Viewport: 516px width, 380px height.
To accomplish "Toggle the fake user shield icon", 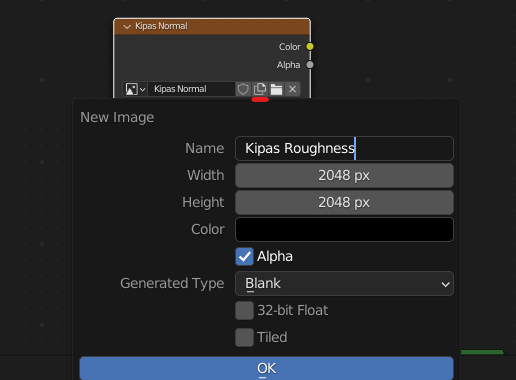I will [243, 89].
